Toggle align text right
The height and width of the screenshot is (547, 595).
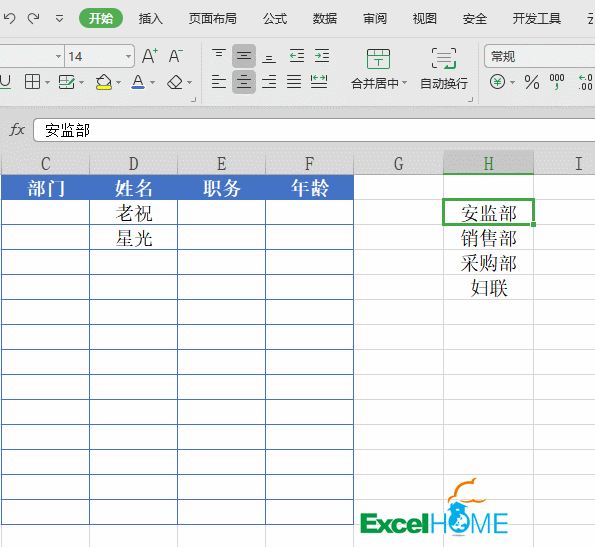pos(269,82)
